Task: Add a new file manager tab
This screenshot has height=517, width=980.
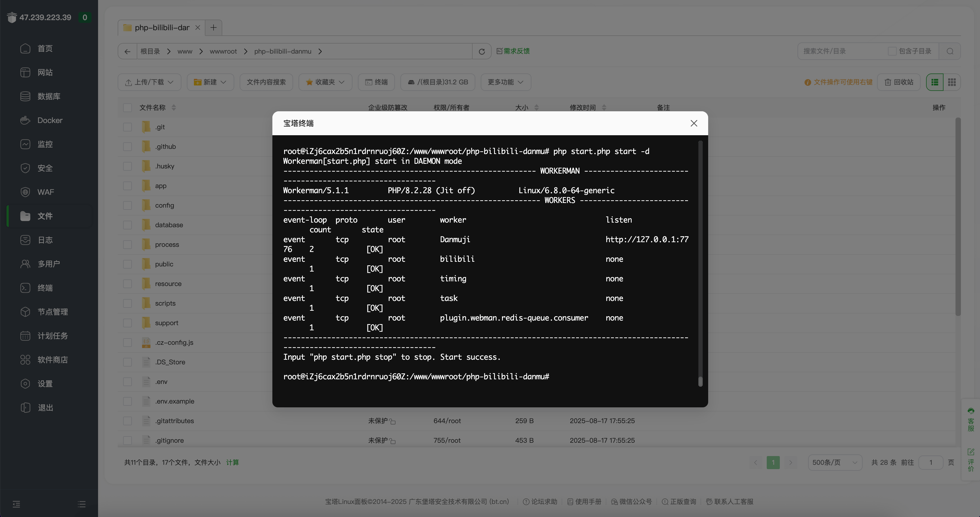Action: [214, 27]
